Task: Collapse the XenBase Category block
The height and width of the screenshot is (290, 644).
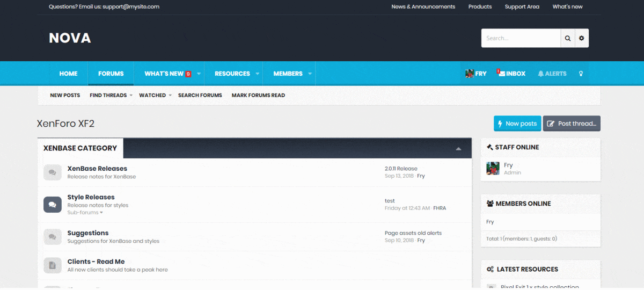Action: pos(458,149)
